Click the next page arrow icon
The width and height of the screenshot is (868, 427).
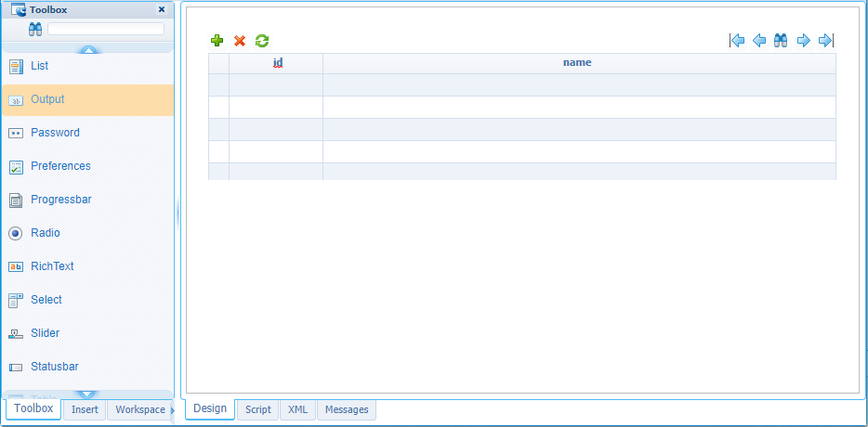click(x=804, y=41)
